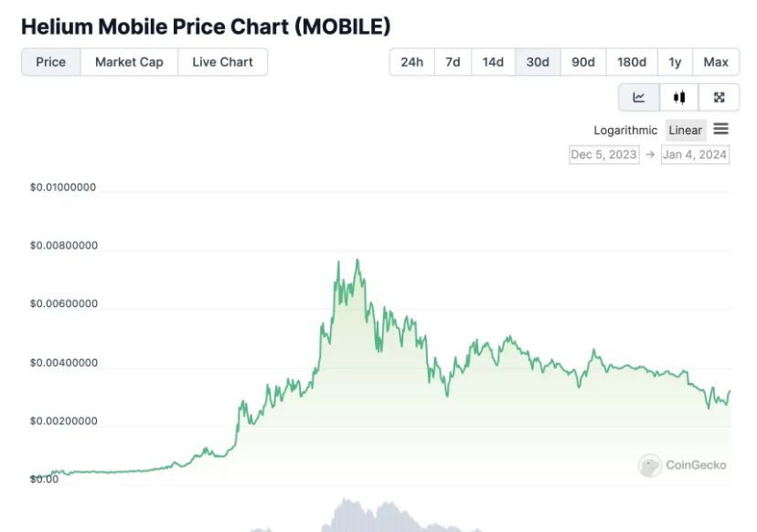Show Max time range
This screenshot has width=757, height=532.
pos(716,62)
